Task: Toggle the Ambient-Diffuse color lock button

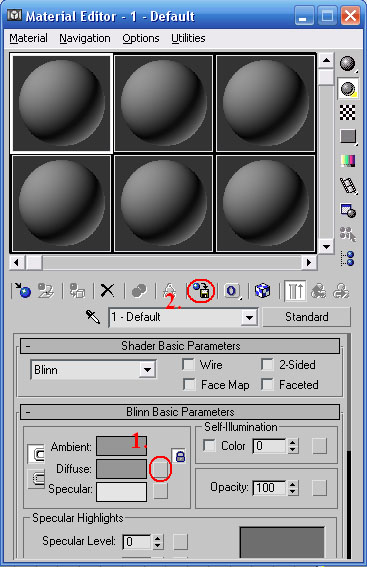Action: point(36,454)
